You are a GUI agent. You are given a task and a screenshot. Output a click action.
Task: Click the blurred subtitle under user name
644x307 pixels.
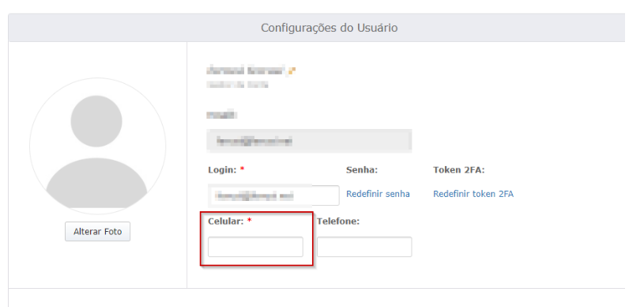(x=237, y=85)
